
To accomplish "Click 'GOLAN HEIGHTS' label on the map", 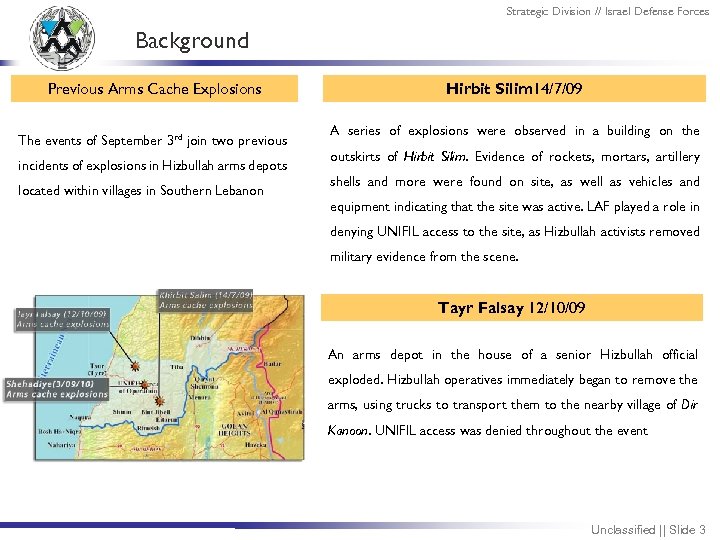I will click(x=235, y=429).
